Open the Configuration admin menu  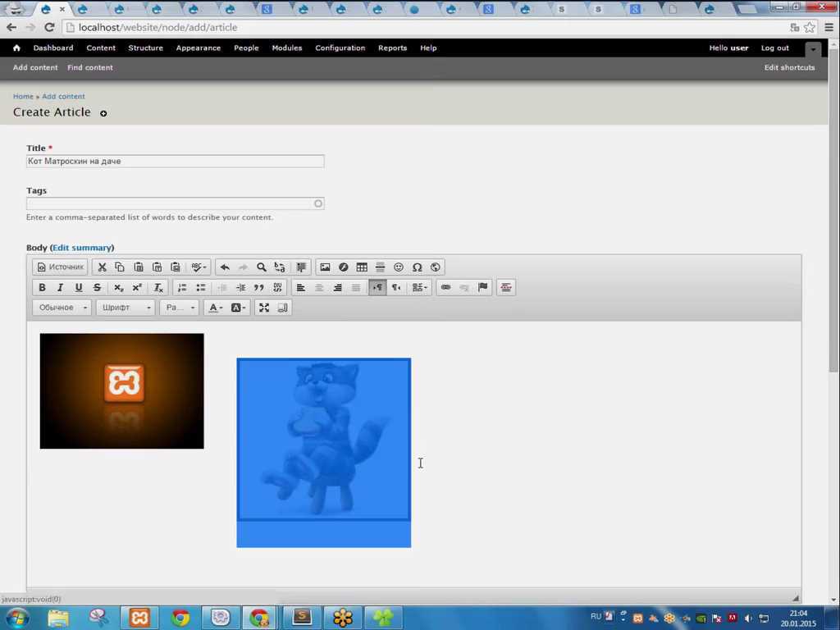click(x=340, y=48)
